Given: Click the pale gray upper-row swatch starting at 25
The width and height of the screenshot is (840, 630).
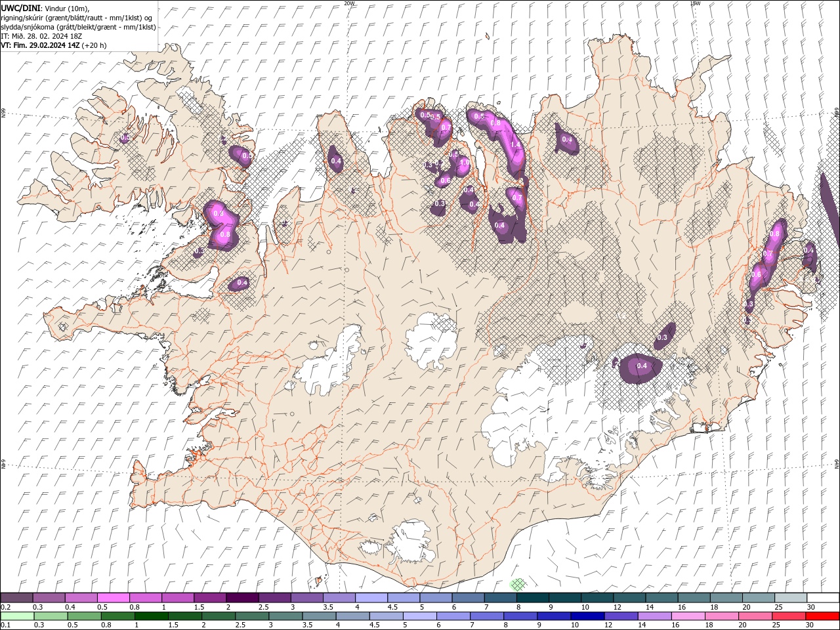Looking at the screenshot, I should click(791, 598).
